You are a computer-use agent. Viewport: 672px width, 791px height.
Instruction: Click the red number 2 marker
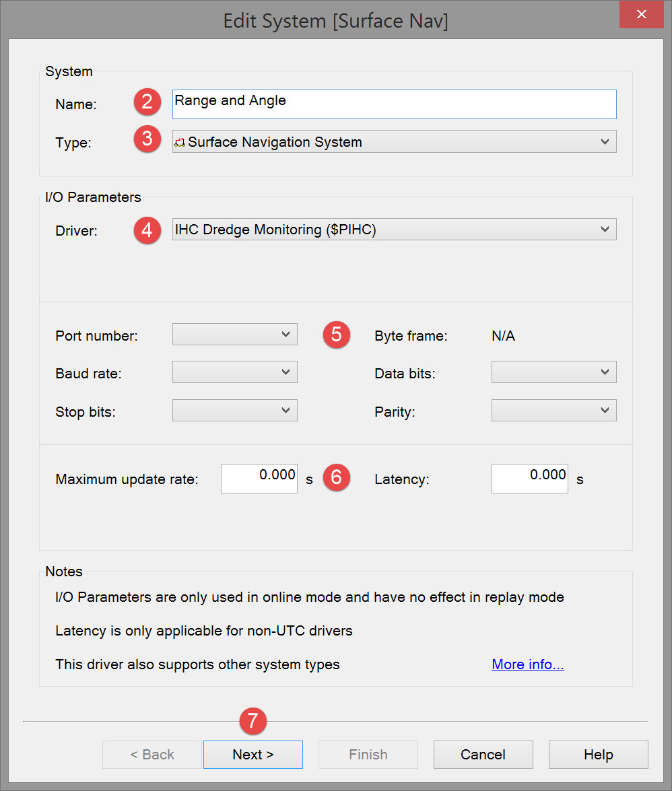tap(147, 102)
